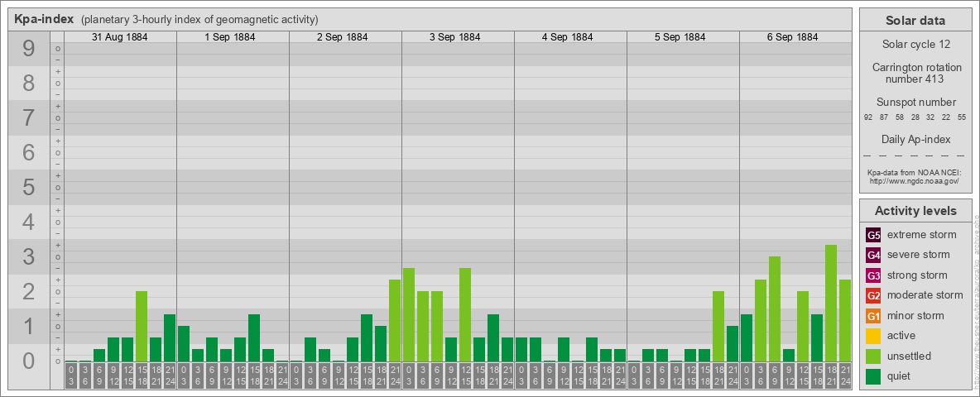This screenshot has width=980, height=397.
Task: Click the 15-18 bar on 31 Aug 1884
Action: coord(142,327)
